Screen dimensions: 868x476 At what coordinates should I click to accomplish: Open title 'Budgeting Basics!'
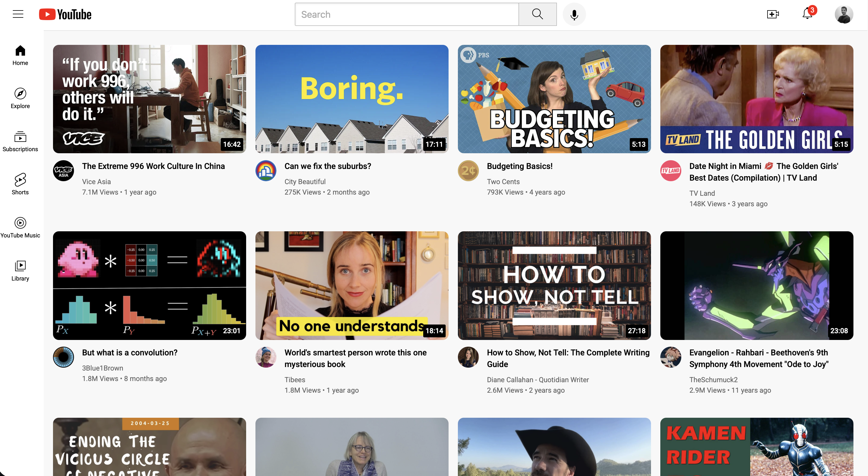(520, 166)
